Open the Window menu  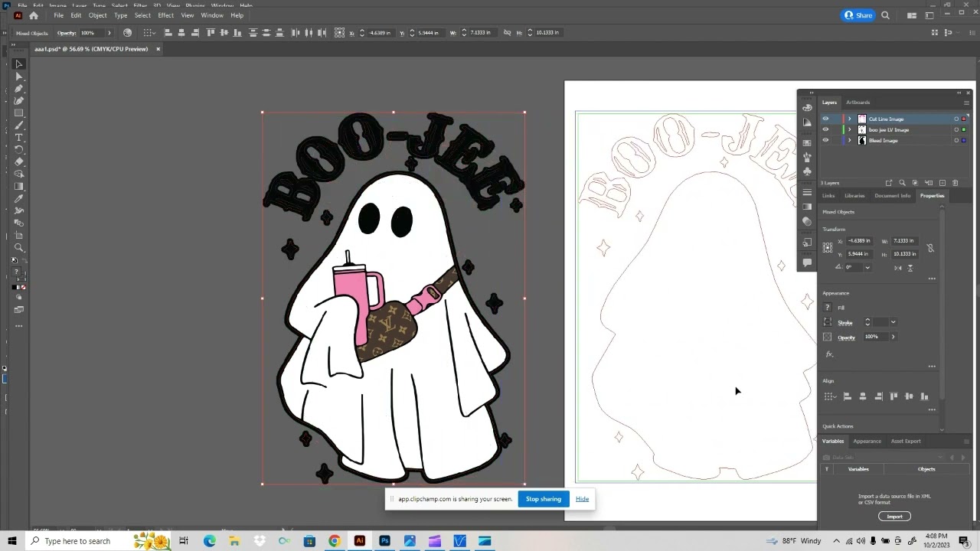click(x=212, y=15)
